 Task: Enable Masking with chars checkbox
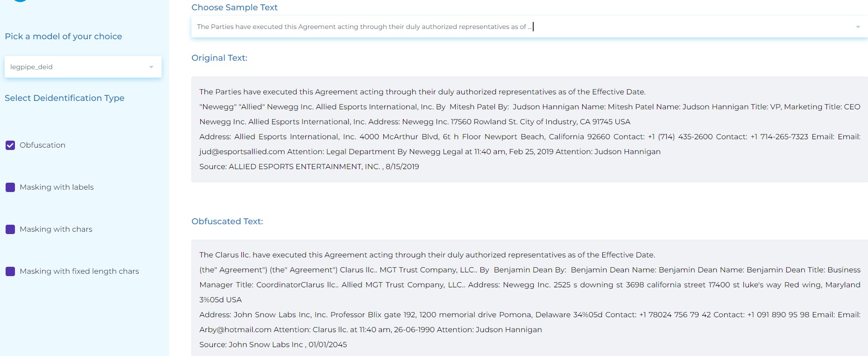(10, 229)
